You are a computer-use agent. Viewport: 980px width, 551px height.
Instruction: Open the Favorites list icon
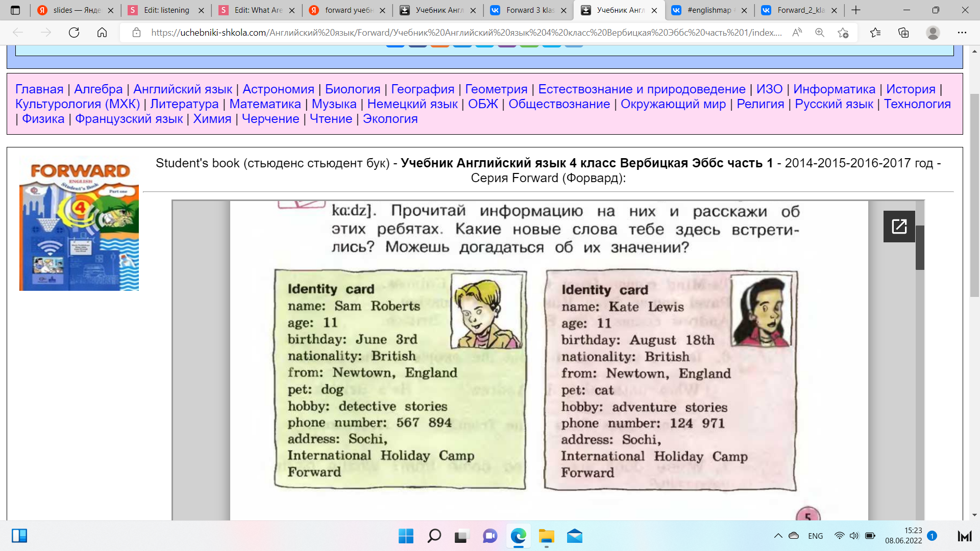tap(875, 33)
